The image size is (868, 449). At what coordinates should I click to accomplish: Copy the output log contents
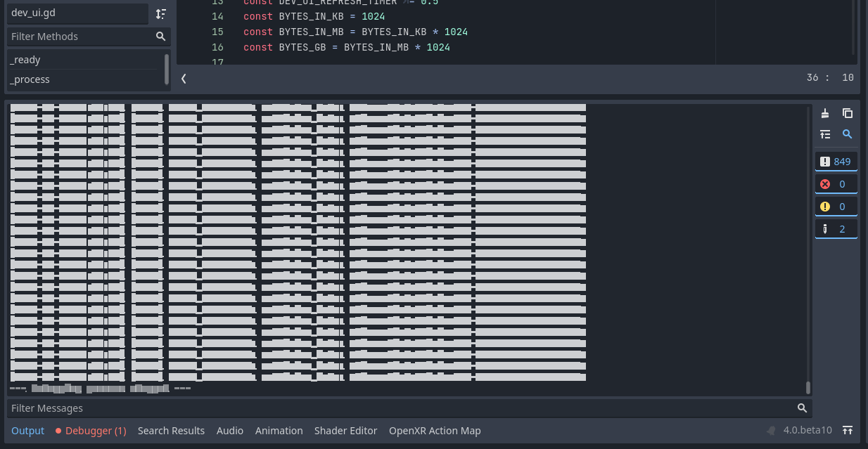tap(848, 113)
